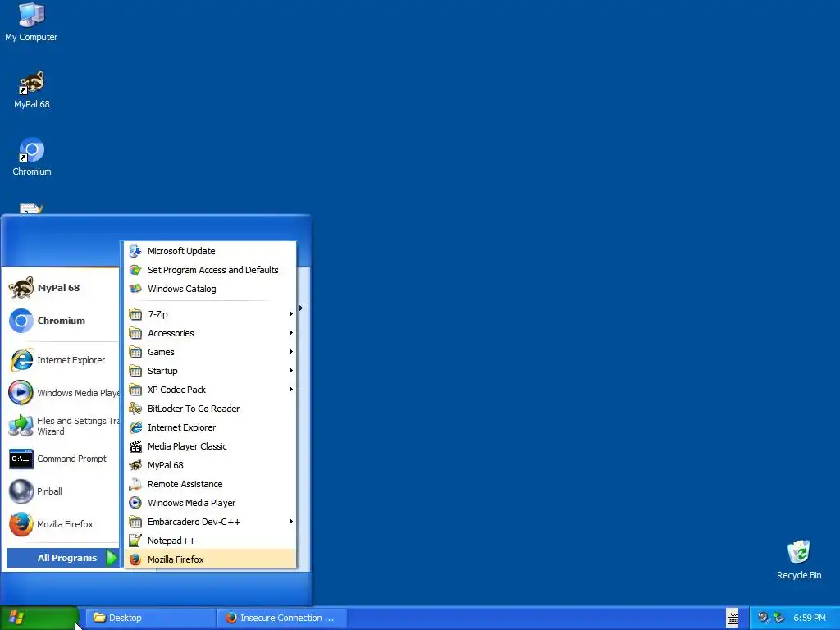Launch Pinball from Start menu

tap(62, 491)
